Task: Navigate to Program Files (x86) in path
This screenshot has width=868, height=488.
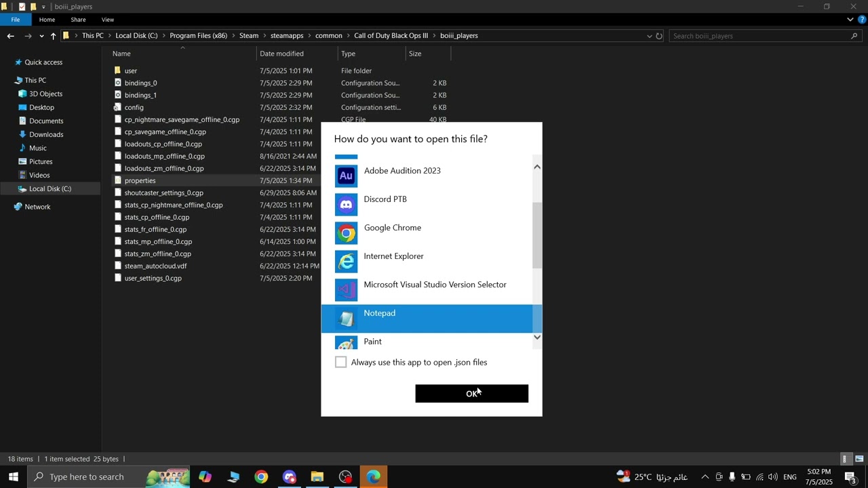Action: (198, 36)
